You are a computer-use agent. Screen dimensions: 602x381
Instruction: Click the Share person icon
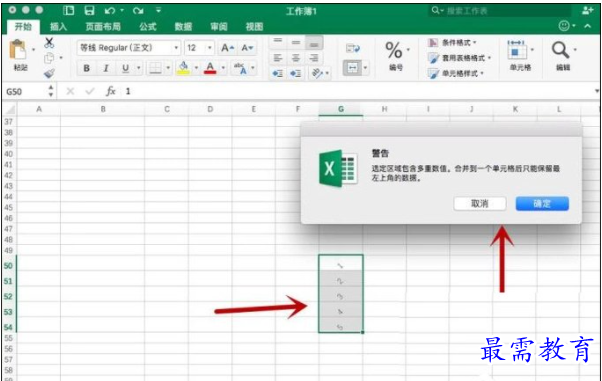(x=587, y=11)
